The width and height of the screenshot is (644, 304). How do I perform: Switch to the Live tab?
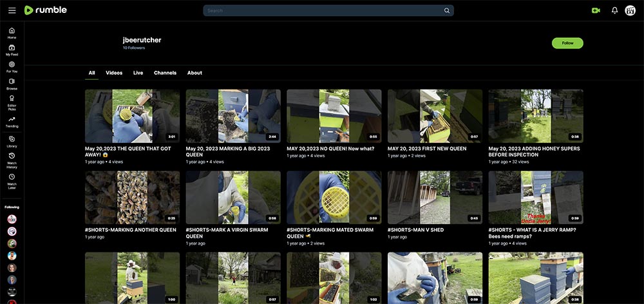[x=138, y=73]
